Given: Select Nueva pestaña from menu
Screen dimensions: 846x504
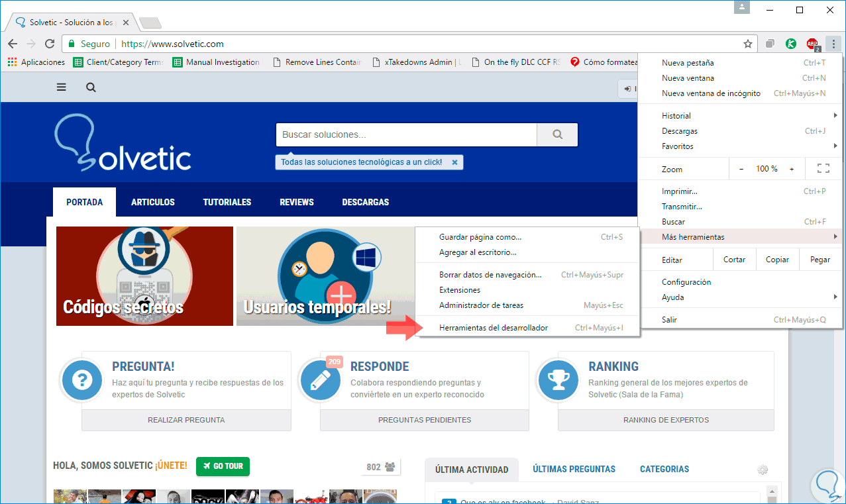Looking at the screenshot, I should point(740,63).
